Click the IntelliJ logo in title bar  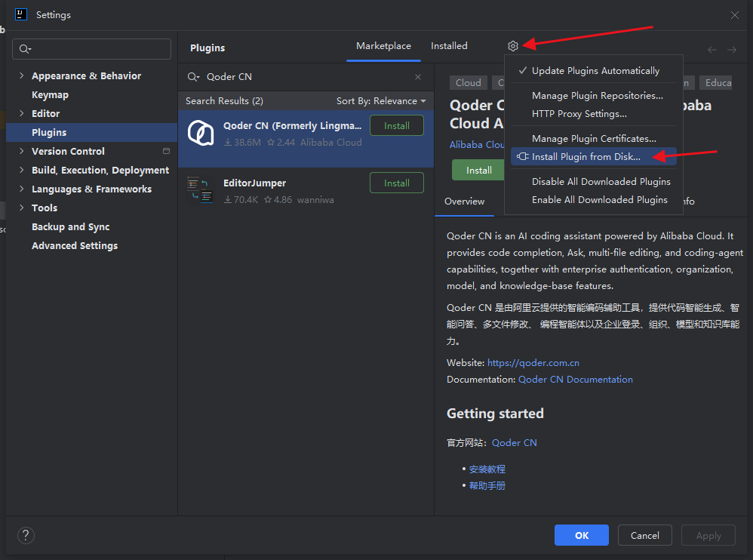[21, 14]
